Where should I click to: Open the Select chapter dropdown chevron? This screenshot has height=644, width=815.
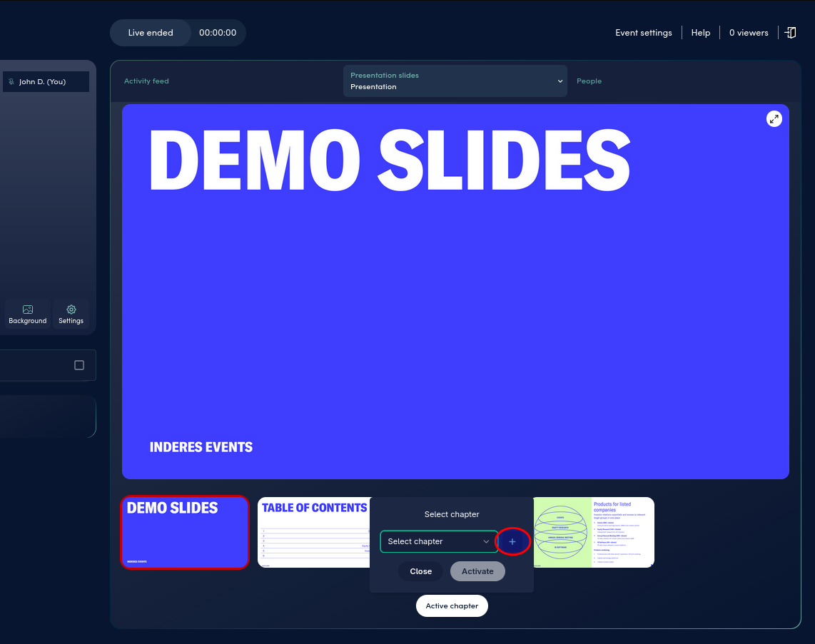click(487, 541)
